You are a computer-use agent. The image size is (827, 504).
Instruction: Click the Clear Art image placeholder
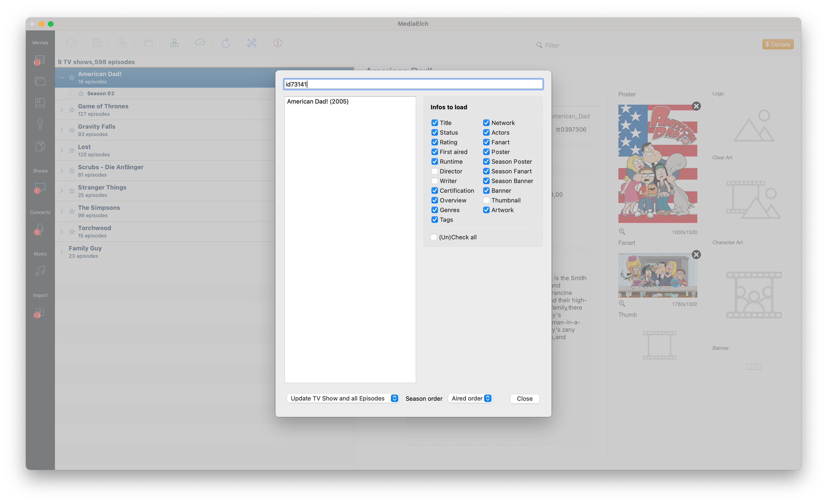tap(754, 200)
